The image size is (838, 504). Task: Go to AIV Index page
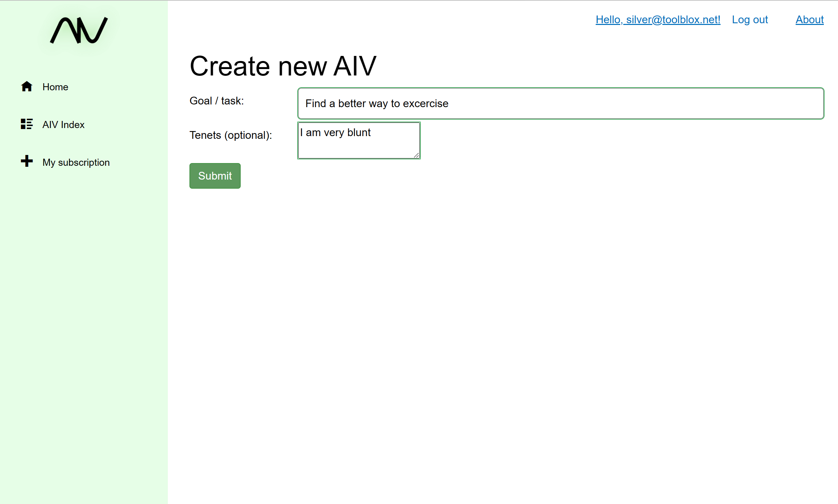(x=63, y=125)
